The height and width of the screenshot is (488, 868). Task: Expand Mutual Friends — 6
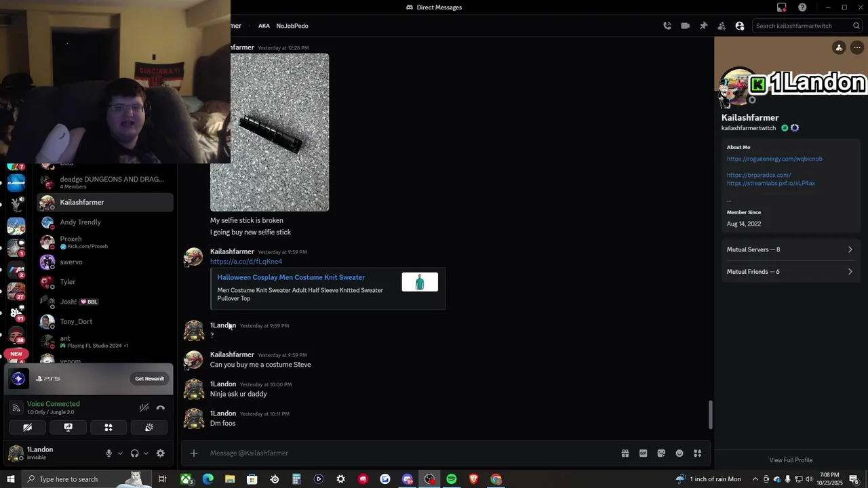pyautogui.click(x=790, y=272)
